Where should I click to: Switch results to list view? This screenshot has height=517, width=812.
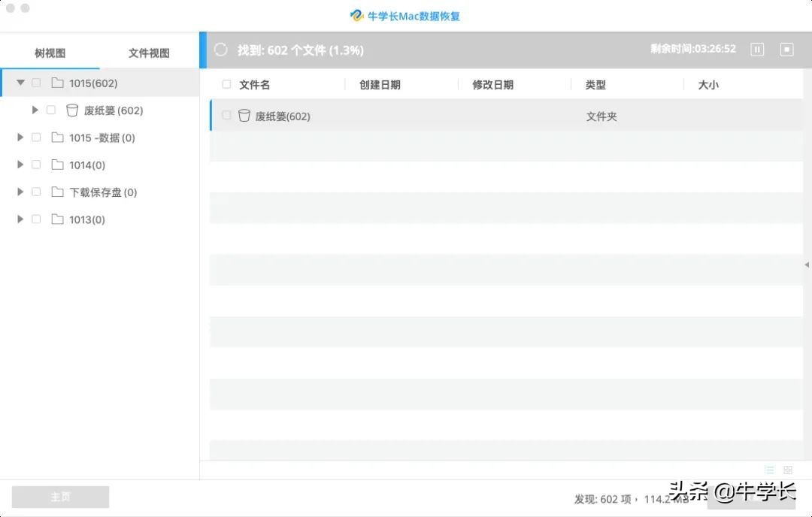coord(768,469)
